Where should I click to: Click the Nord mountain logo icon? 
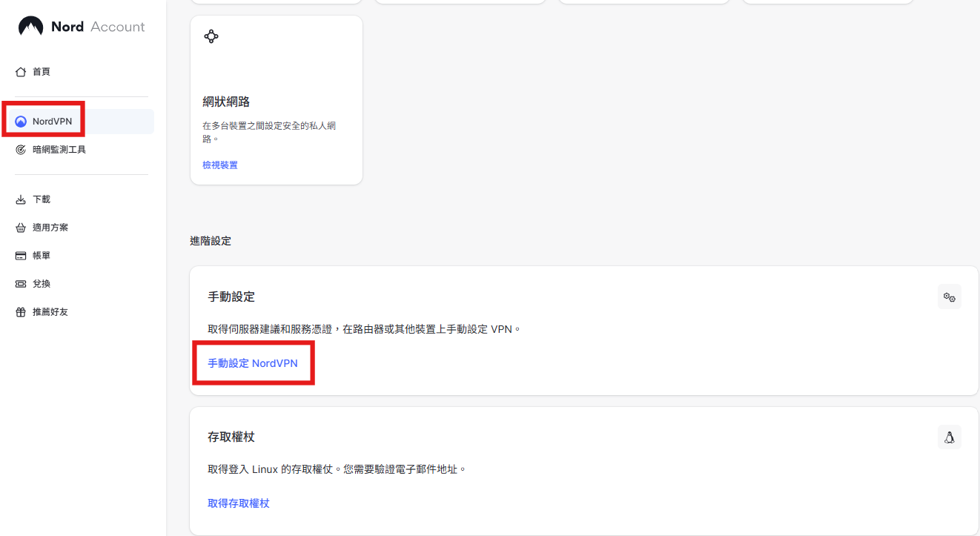click(x=31, y=27)
